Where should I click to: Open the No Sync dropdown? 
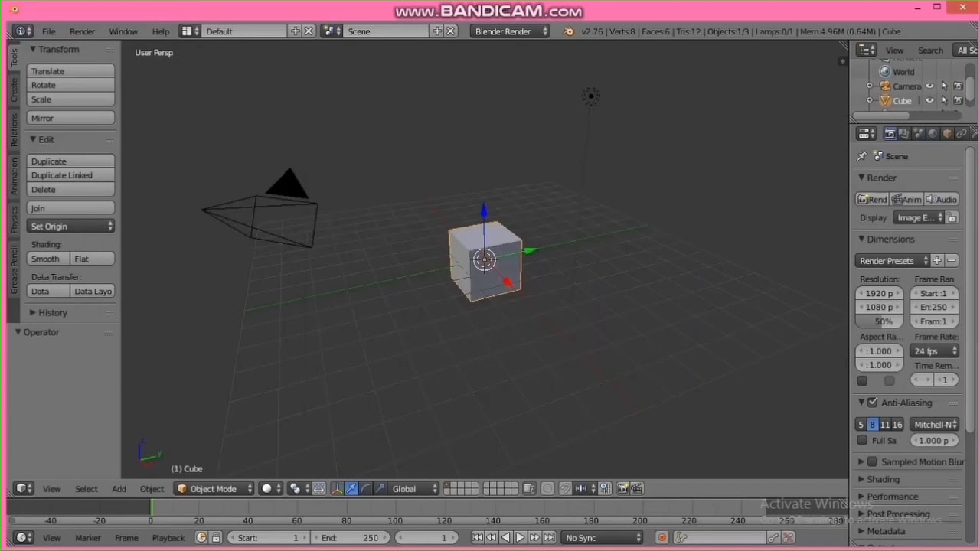tap(603, 538)
